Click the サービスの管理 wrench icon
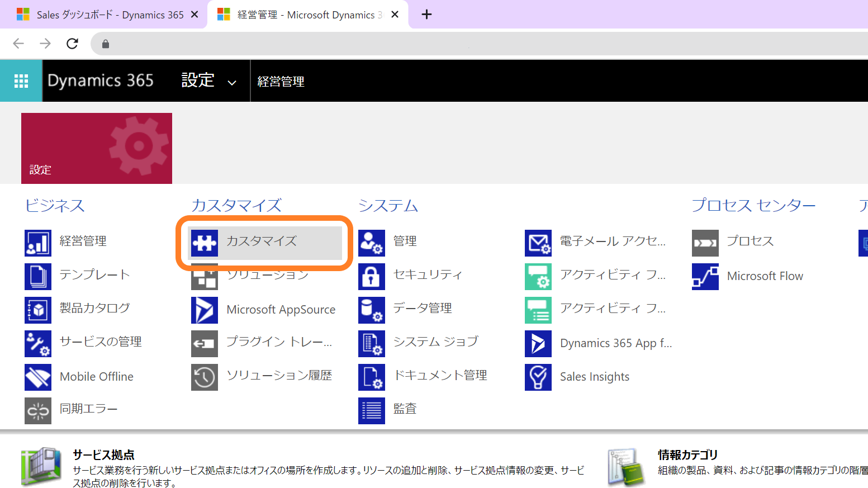The width and height of the screenshot is (868, 488). click(x=38, y=344)
